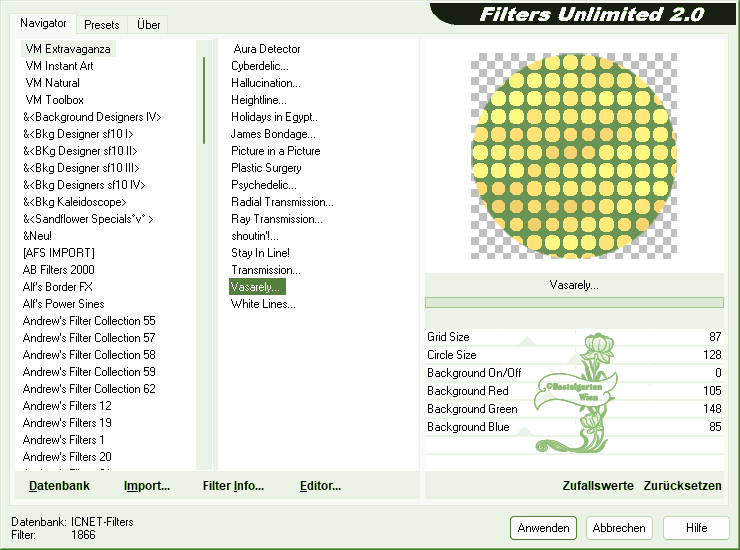Choose the Holidays in Egypt.. filter
Screen dimensions: 740x550
click(x=274, y=117)
